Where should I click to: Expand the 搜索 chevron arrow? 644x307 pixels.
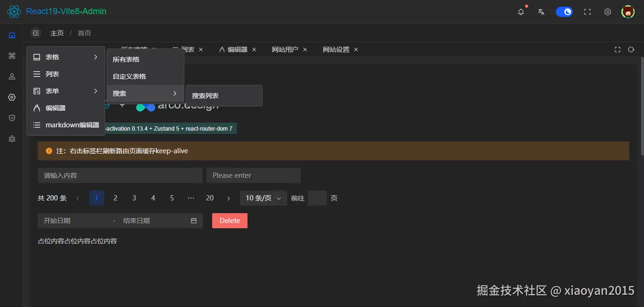[x=175, y=93]
